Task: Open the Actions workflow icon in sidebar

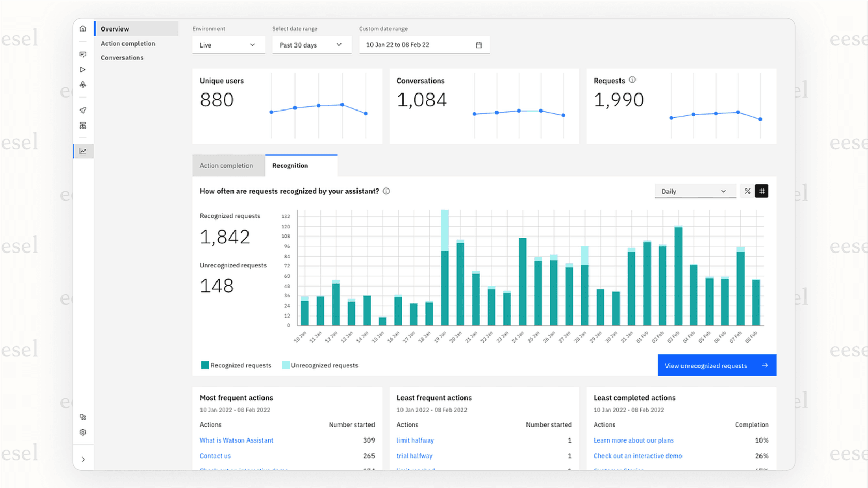Action: [83, 84]
